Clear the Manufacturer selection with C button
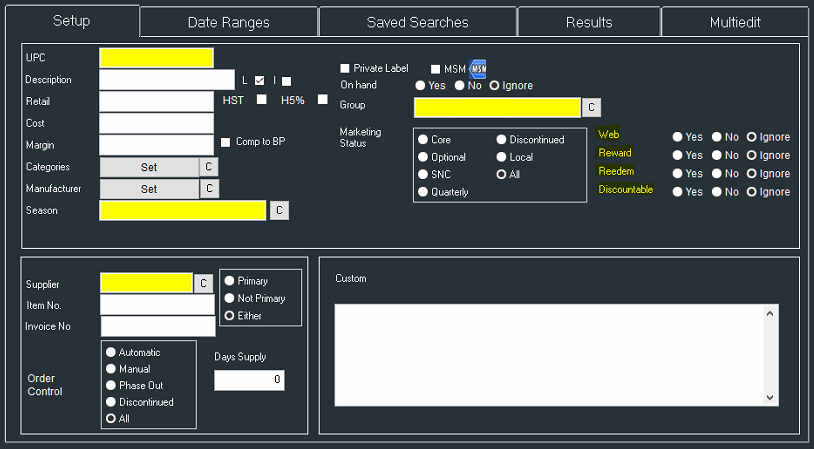The image size is (814, 449). point(210,188)
